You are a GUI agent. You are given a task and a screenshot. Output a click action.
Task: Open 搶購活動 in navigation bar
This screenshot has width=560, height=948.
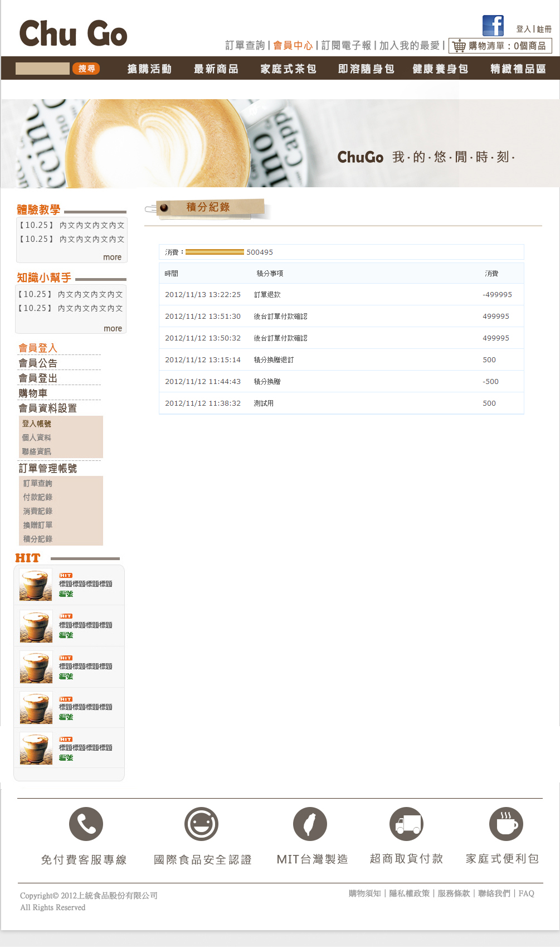tap(149, 69)
